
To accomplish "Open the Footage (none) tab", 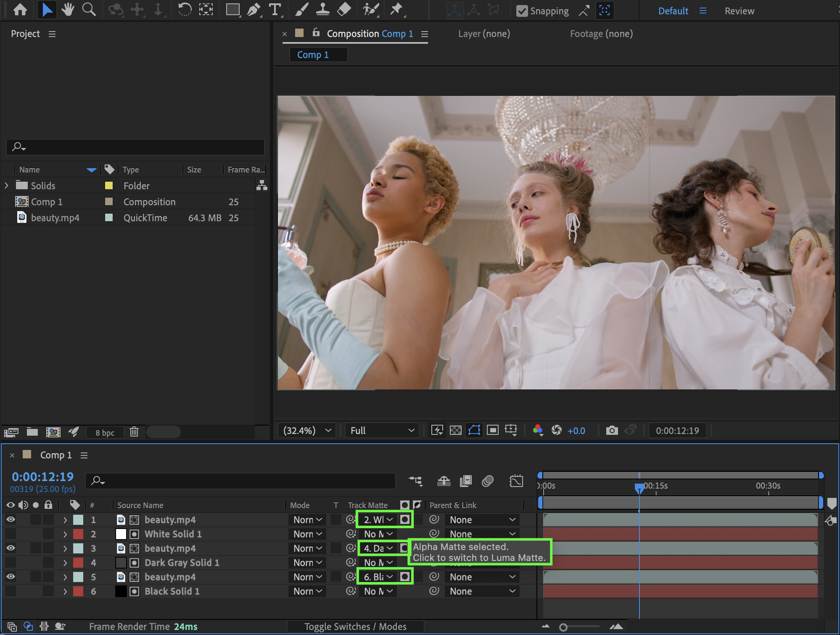I will pyautogui.click(x=601, y=34).
